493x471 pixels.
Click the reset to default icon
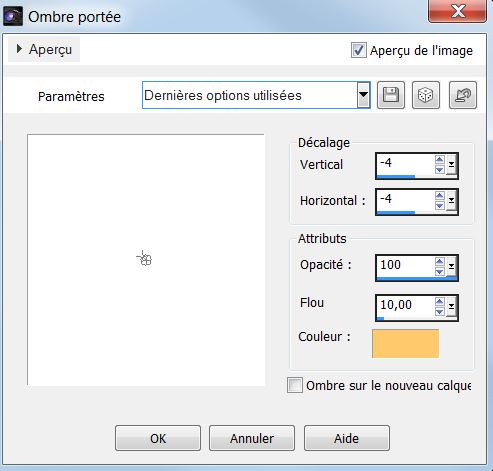point(463,95)
